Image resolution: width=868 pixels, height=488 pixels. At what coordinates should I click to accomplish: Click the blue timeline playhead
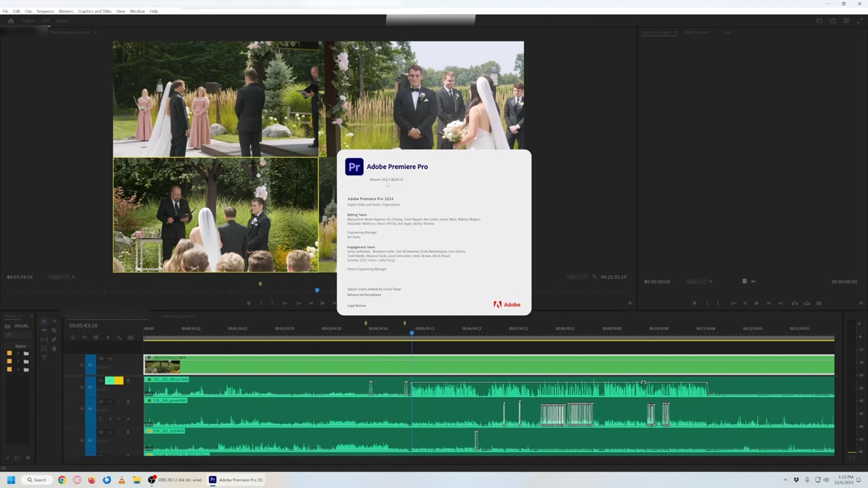pyautogui.click(x=412, y=333)
